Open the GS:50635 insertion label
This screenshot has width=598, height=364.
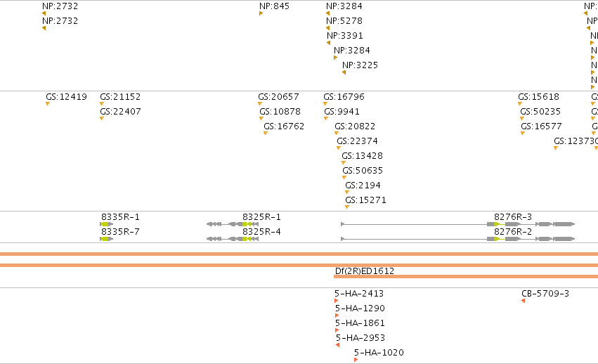(x=363, y=171)
